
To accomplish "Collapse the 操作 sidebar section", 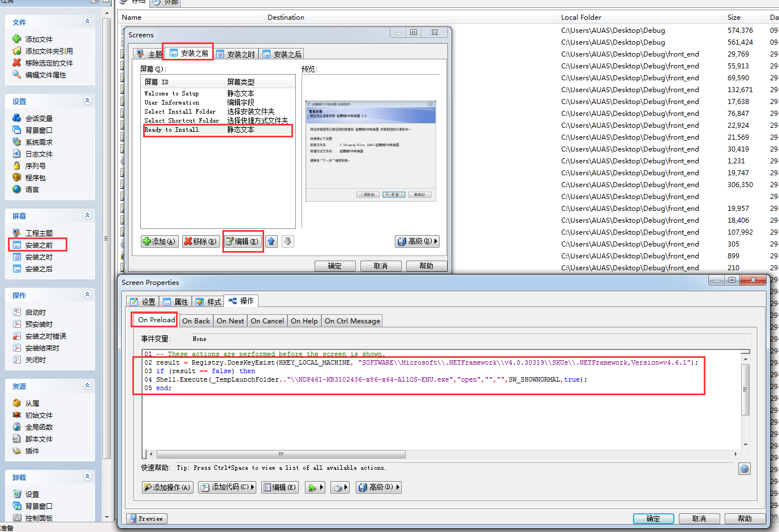I will pos(87,294).
